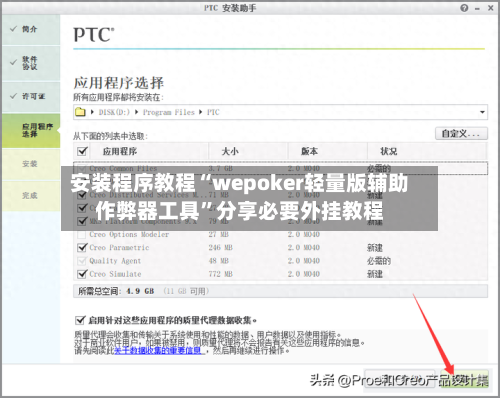500x398 pixels.
Task: Click 新建 status in Creo Simulate row
Action: (375, 274)
